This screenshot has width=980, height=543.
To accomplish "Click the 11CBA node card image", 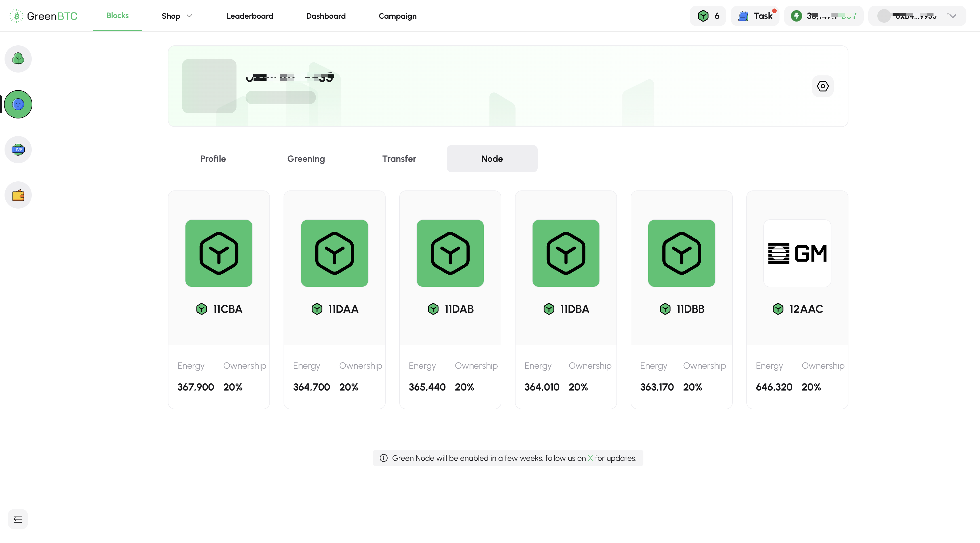I will pos(219,253).
